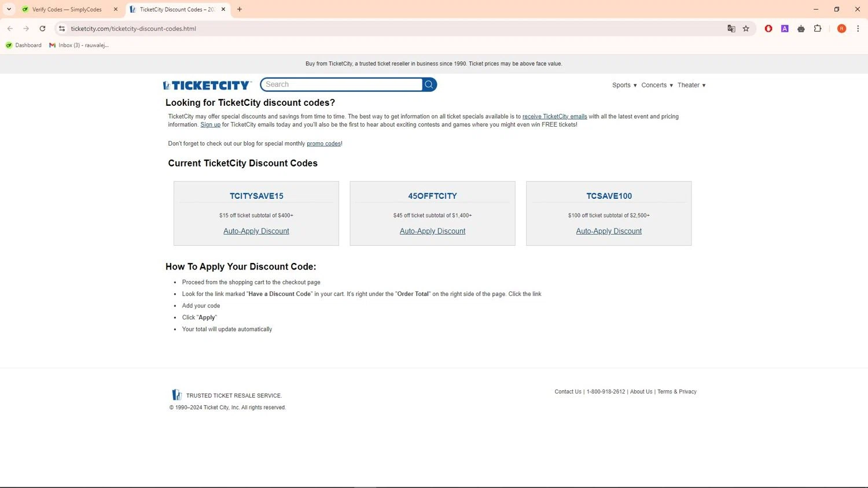
Task: Click the magnifier search button
Action: (x=429, y=84)
